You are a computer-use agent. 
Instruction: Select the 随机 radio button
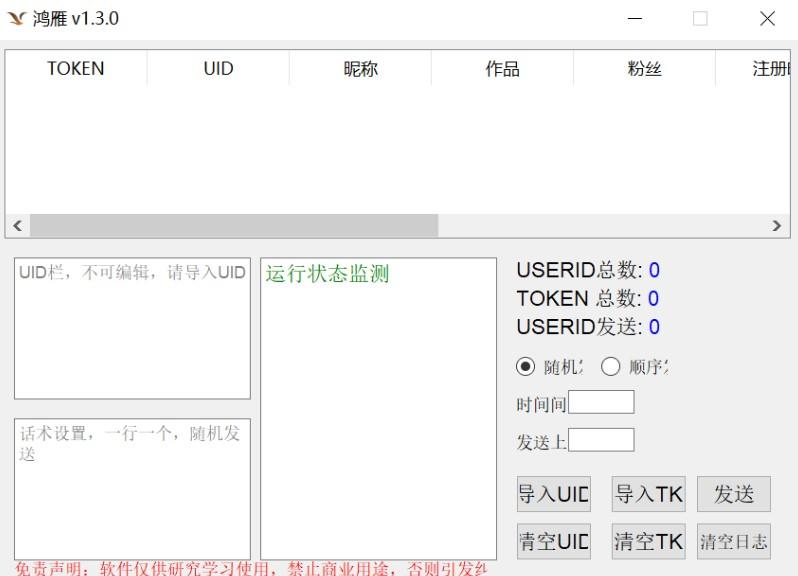pos(526,367)
